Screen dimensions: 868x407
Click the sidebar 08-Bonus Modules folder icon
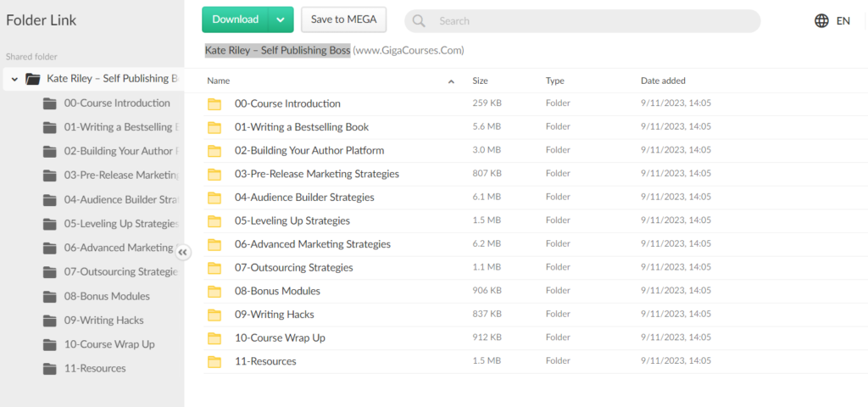point(50,297)
